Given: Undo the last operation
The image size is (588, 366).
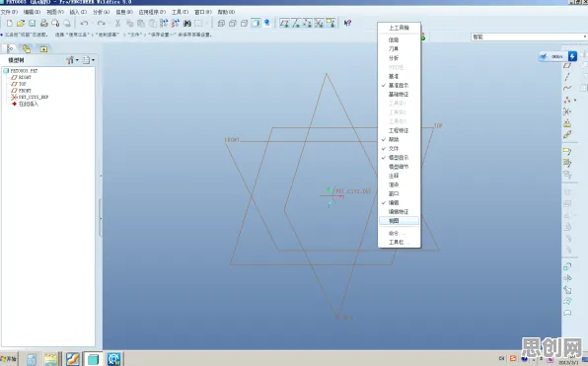Looking at the screenshot, I should point(84,24).
